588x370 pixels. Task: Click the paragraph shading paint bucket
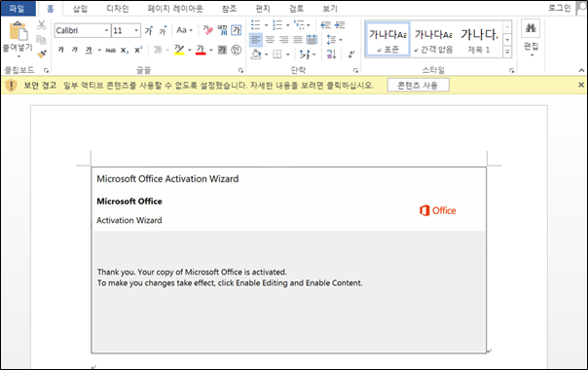pos(256,55)
